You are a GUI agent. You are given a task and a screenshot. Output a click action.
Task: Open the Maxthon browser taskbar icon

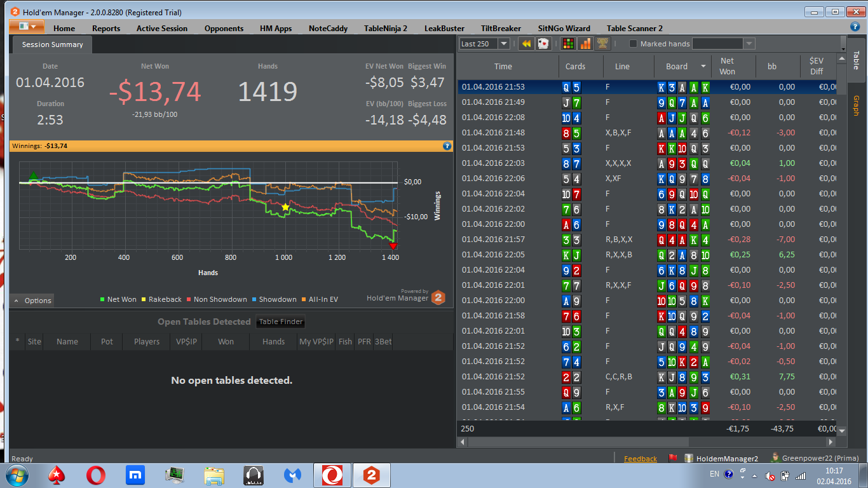(x=135, y=475)
